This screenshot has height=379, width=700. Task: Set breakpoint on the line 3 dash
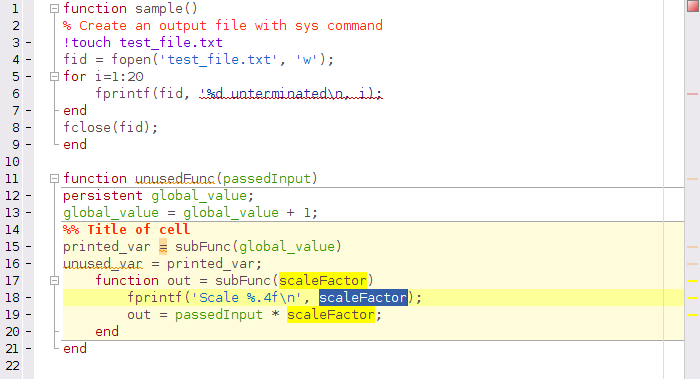(29, 42)
